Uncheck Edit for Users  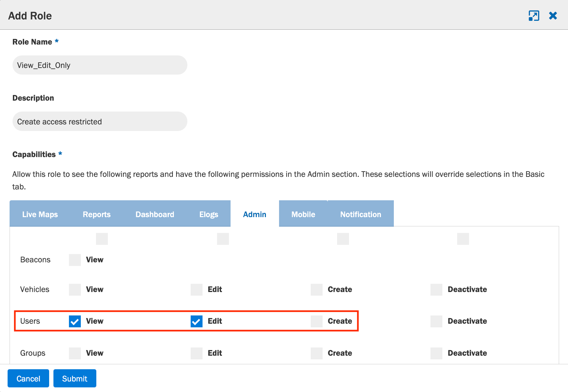tap(197, 321)
